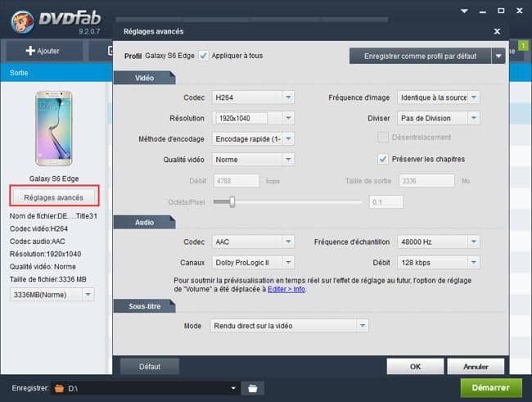
Task: Expand arrow next to Enregistrer comme profil
Action: [x=498, y=56]
